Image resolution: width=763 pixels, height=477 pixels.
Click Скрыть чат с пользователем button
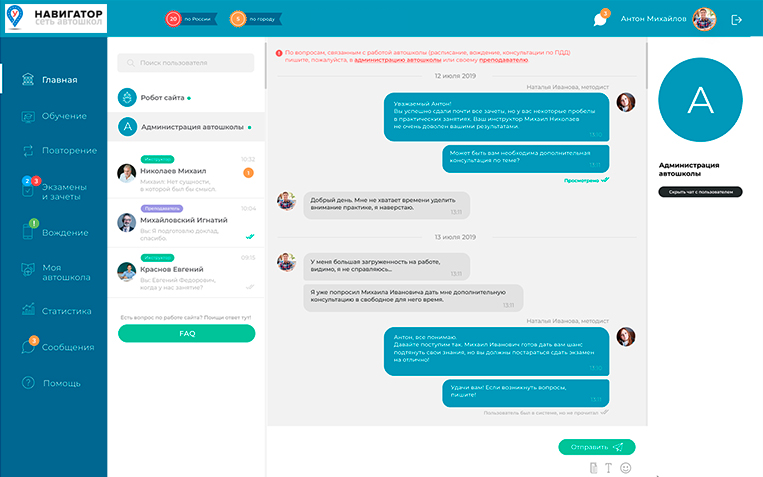[x=700, y=192]
